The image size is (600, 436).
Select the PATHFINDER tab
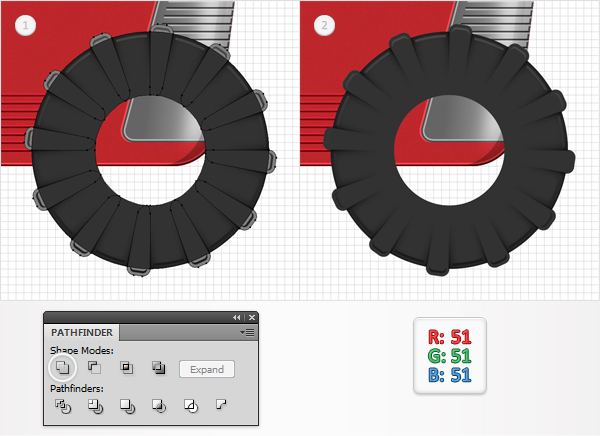point(82,332)
